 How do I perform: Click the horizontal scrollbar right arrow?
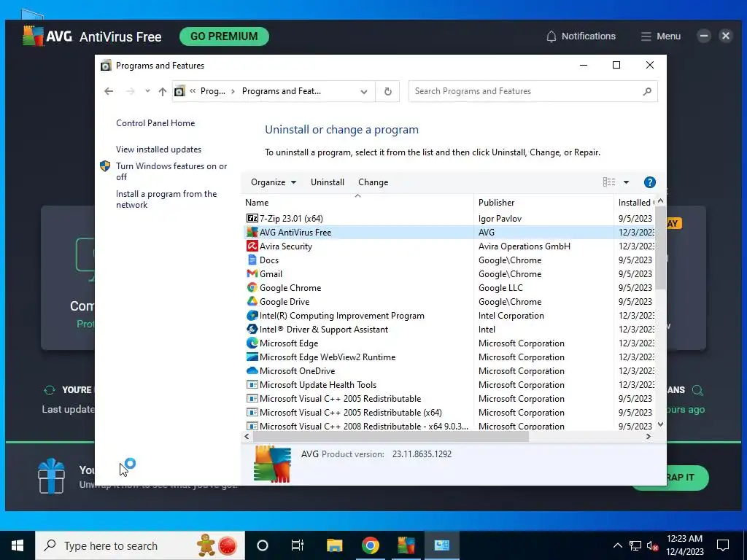coord(649,436)
